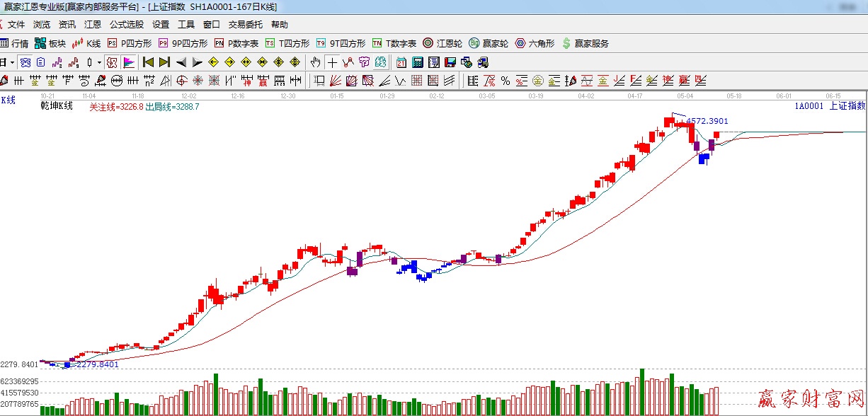Jump to first bar using skip-start arrow
This screenshot has height=416, width=868.
pos(148,62)
